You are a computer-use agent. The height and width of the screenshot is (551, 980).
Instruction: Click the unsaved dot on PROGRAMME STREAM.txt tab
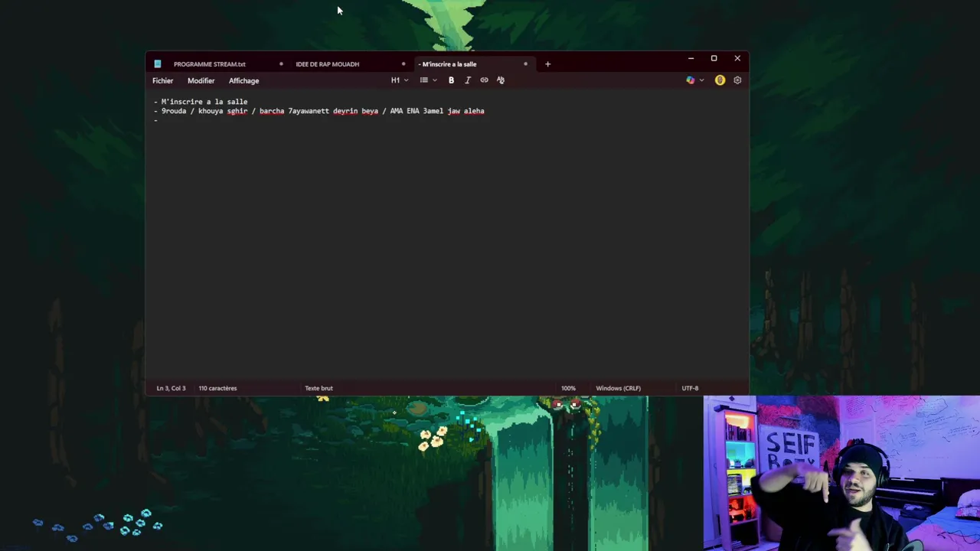point(281,64)
